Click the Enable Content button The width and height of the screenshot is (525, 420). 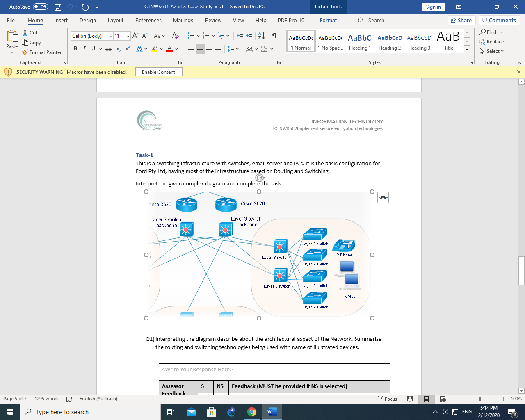click(159, 72)
